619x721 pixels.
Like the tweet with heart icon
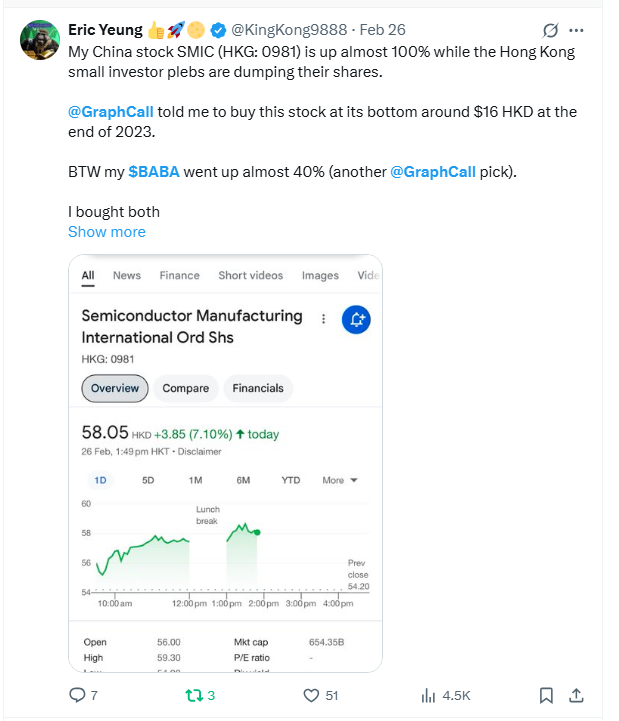tap(311, 695)
